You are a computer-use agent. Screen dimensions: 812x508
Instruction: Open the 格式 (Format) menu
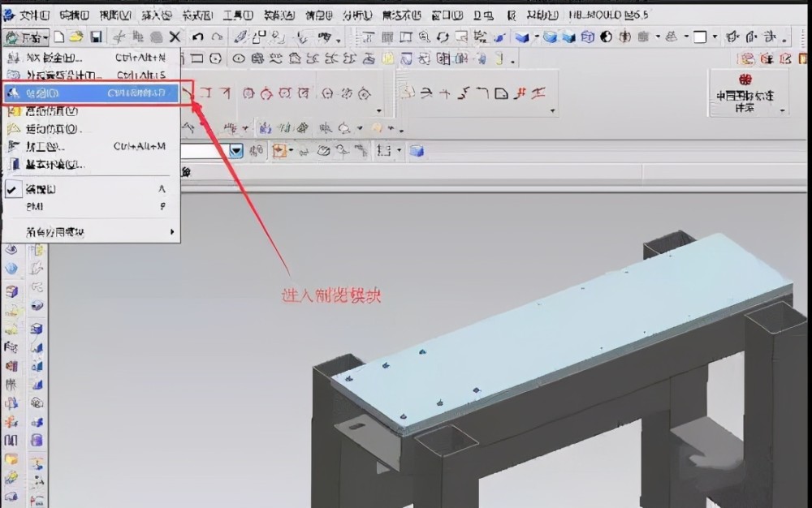tap(197, 15)
